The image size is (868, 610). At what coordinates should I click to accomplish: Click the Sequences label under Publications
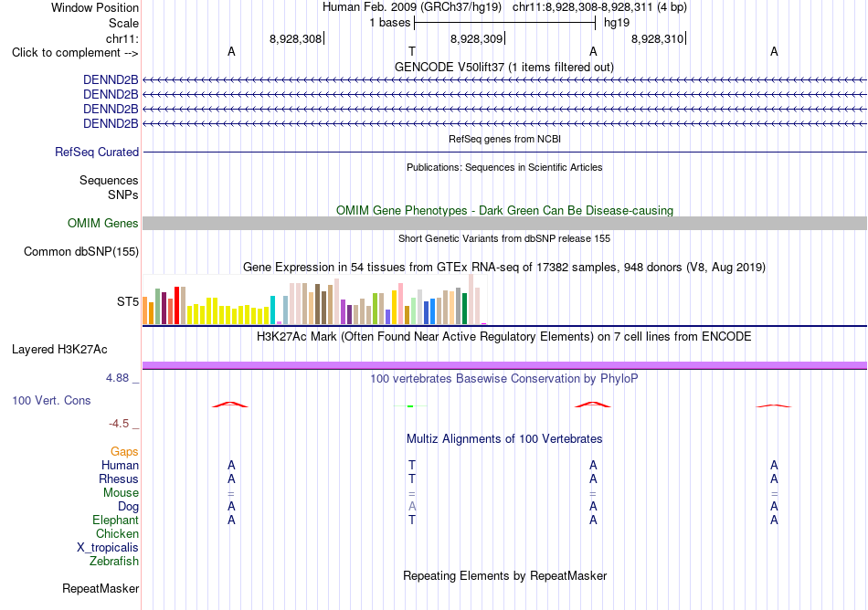tap(109, 180)
